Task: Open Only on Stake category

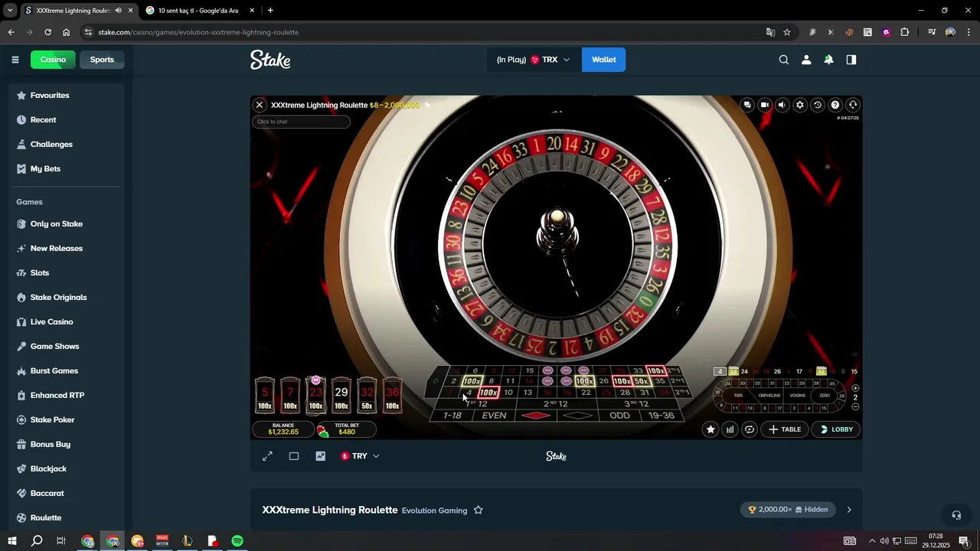Action: click(67, 223)
